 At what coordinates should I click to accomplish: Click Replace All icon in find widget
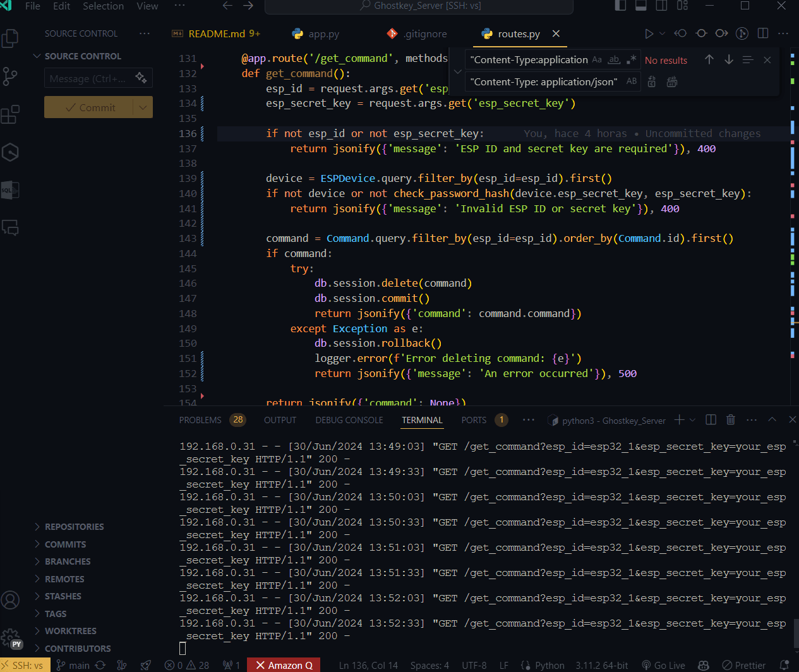pos(672,81)
